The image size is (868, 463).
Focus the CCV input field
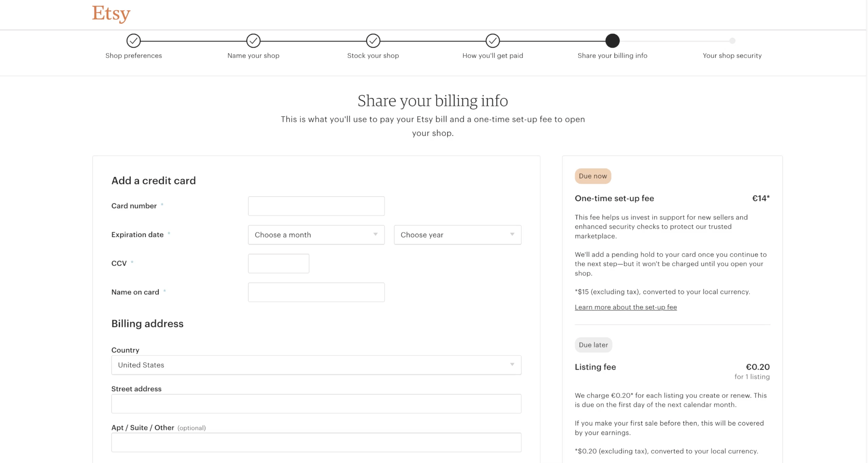pos(278,263)
